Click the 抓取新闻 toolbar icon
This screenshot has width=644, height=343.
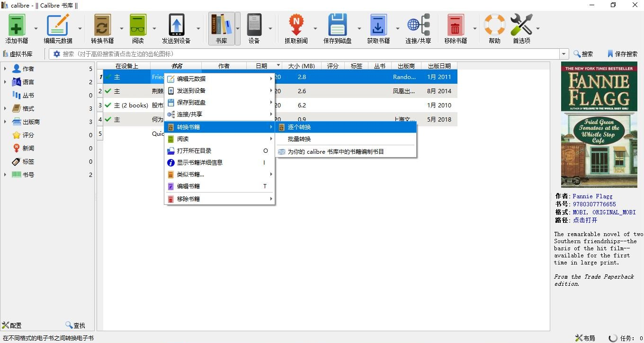pyautogui.click(x=296, y=28)
